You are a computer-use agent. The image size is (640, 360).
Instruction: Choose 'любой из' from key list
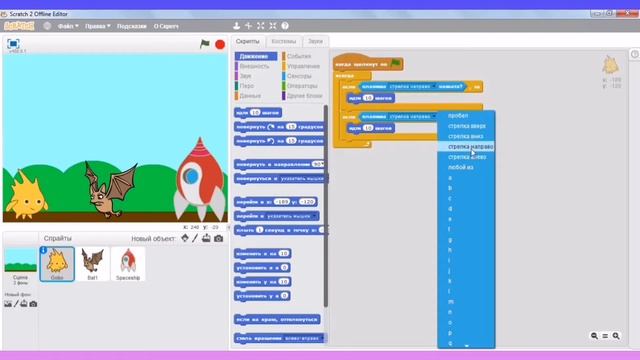coord(466,167)
